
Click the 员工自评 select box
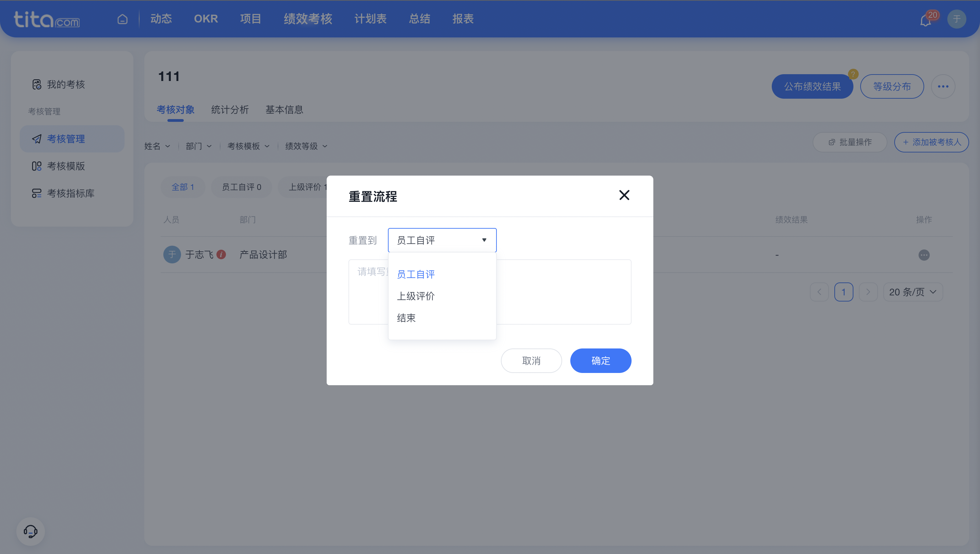[x=442, y=240]
